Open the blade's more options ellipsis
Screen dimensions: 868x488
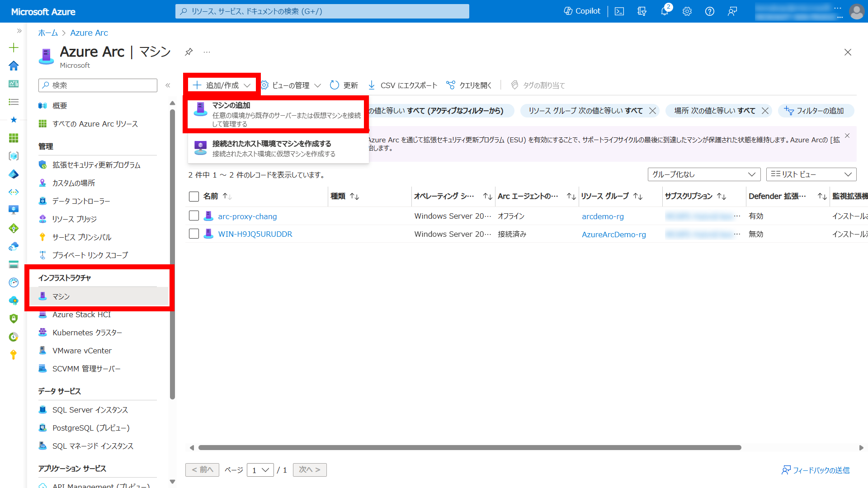(x=207, y=52)
